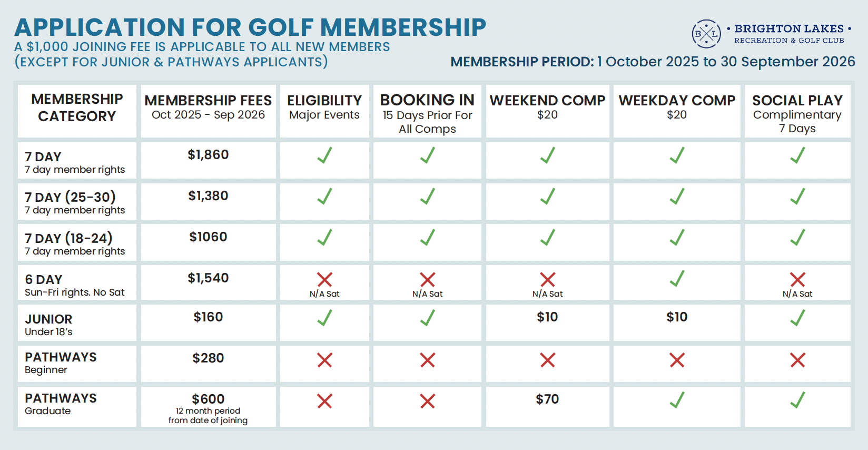
Task: Click the 6 DAY weekend comp red cross
Action: click(547, 279)
